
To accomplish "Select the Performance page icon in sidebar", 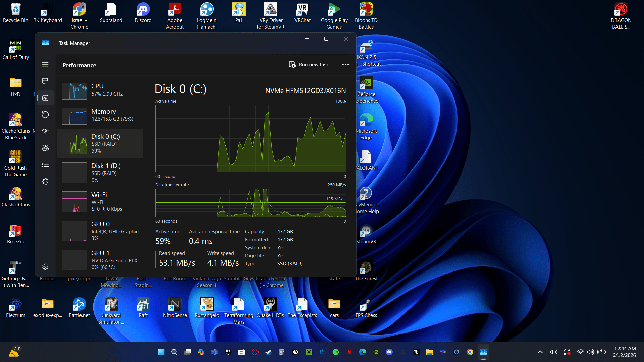I will pos(45,98).
